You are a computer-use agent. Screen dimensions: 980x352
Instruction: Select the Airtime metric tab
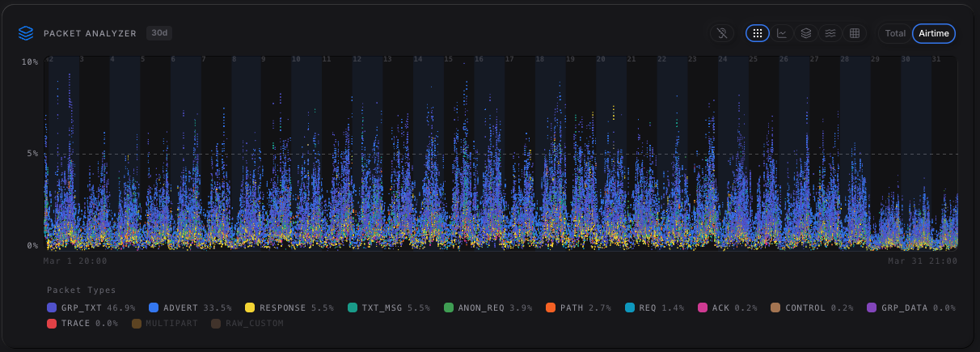pos(934,33)
